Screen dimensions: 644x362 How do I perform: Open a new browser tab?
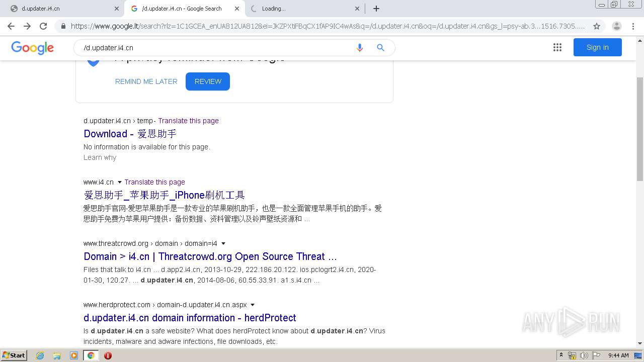click(376, 9)
